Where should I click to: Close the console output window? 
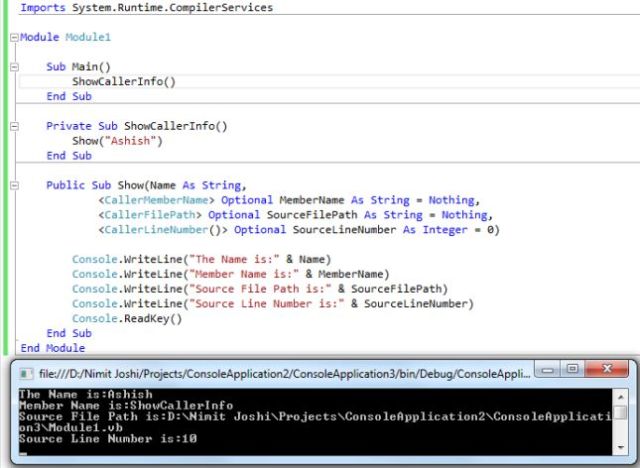pos(607,370)
